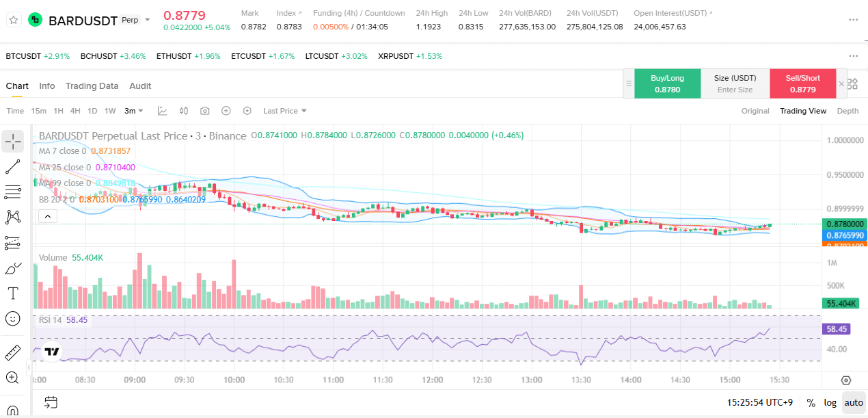Open the 15:25:54 UTC+9 timezone menu
This screenshot has height=418, width=868.
[759, 402]
